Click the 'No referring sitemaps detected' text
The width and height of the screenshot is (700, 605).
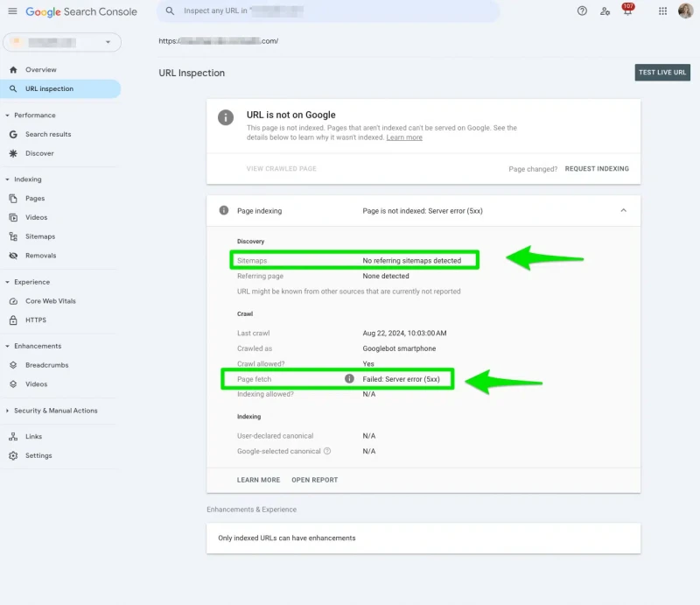pyautogui.click(x=411, y=261)
